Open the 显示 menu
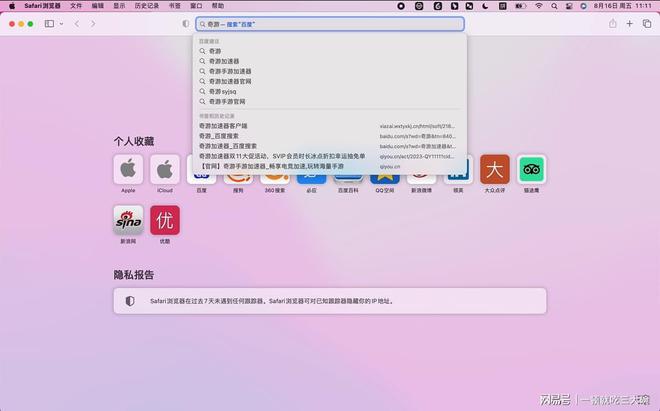The image size is (660, 411). coord(119,6)
